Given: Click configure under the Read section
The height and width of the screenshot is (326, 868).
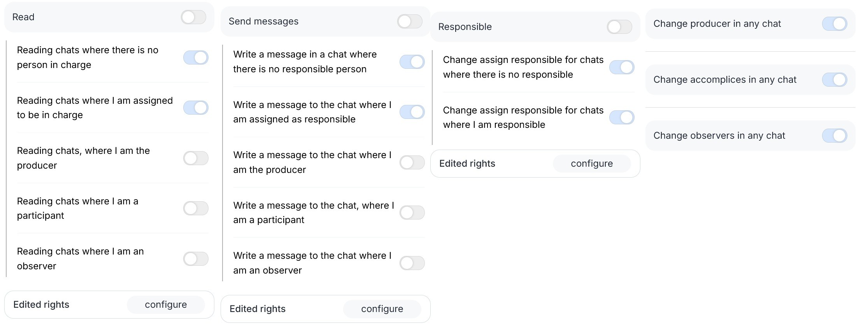Looking at the screenshot, I should pos(166,305).
